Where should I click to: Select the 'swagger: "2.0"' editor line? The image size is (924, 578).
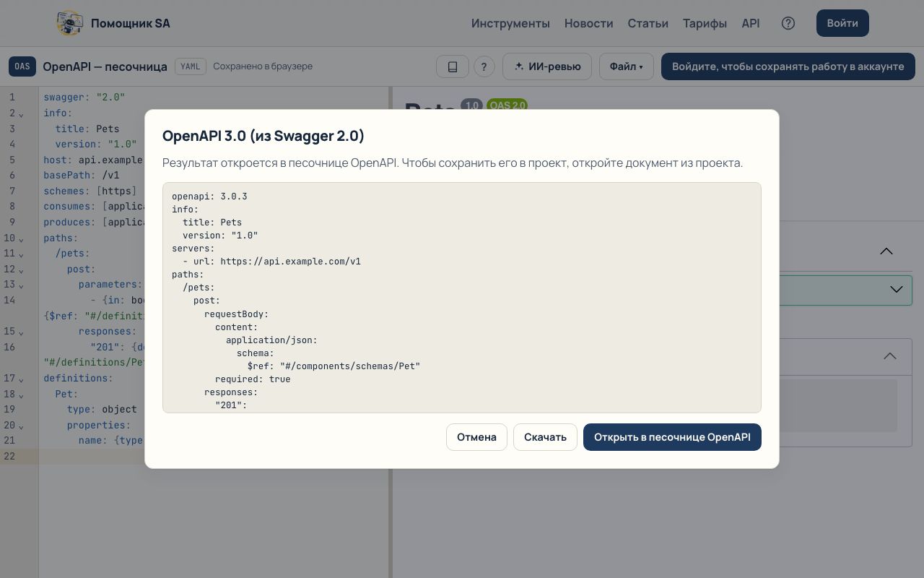click(84, 97)
